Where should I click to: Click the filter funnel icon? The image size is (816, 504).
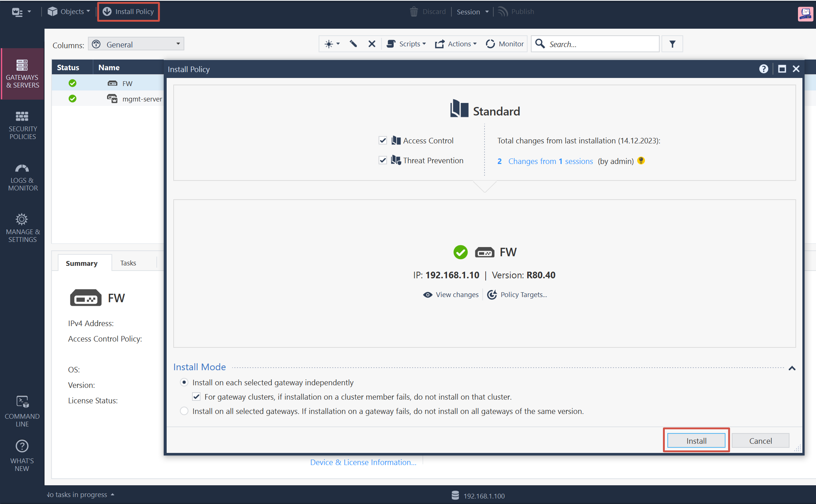click(x=672, y=44)
